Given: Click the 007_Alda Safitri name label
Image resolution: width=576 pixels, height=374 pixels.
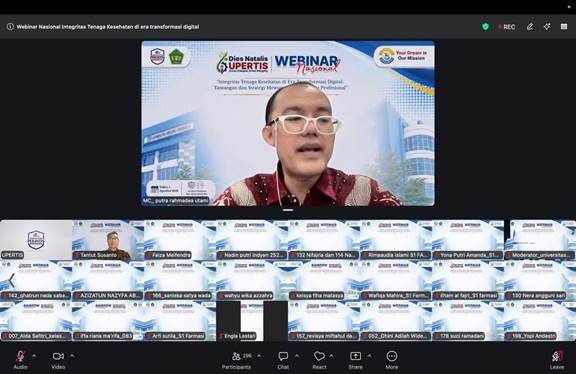Looking at the screenshot, I should click(36, 336).
